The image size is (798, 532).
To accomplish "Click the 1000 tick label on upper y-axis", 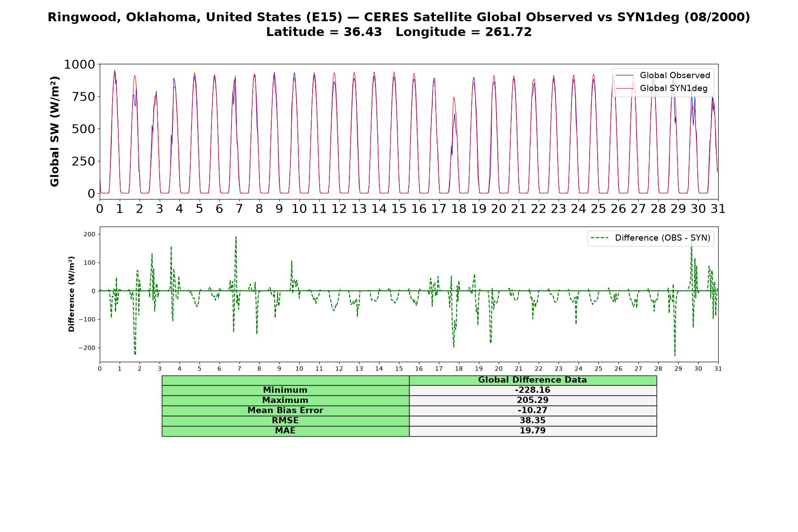I will click(x=79, y=65).
